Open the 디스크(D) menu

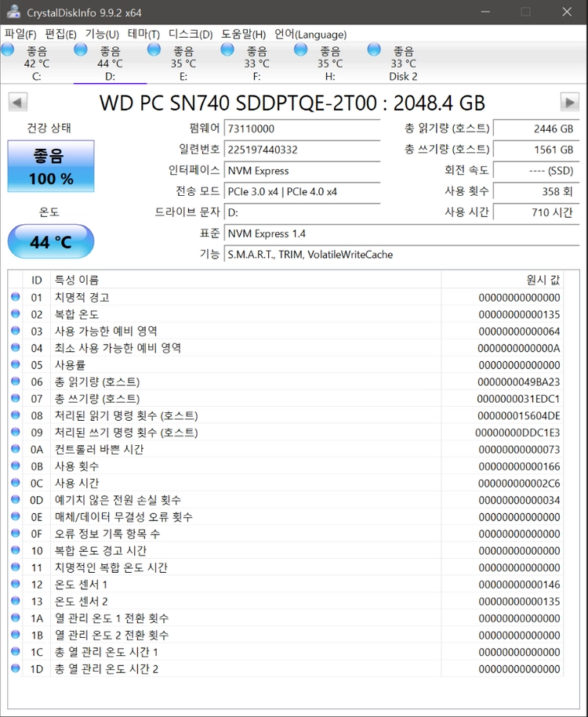pos(191,34)
